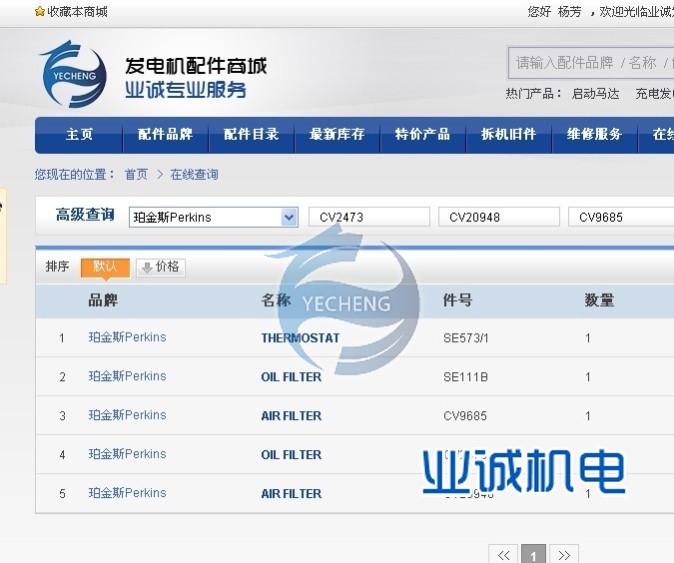Open the 配件目录 menu item

pos(251,135)
